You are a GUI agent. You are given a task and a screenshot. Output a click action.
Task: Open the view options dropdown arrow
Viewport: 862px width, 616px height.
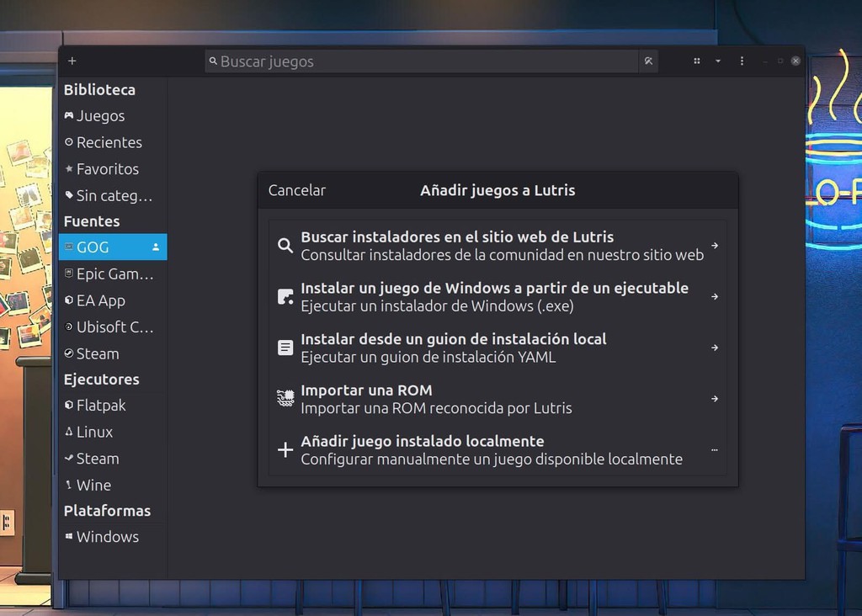tap(718, 61)
